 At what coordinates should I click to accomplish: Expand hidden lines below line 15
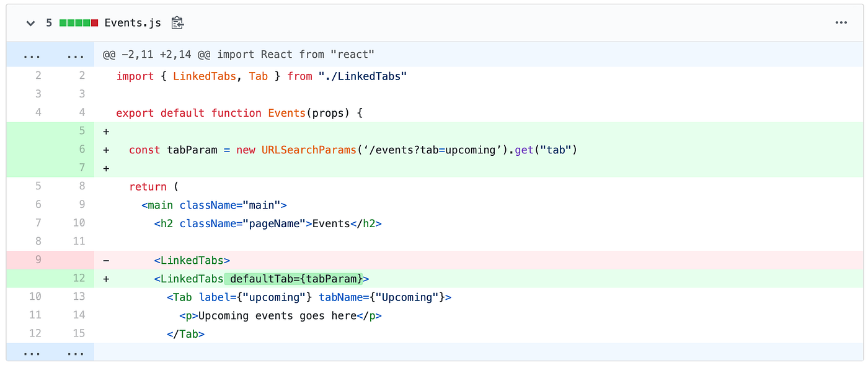(x=76, y=353)
